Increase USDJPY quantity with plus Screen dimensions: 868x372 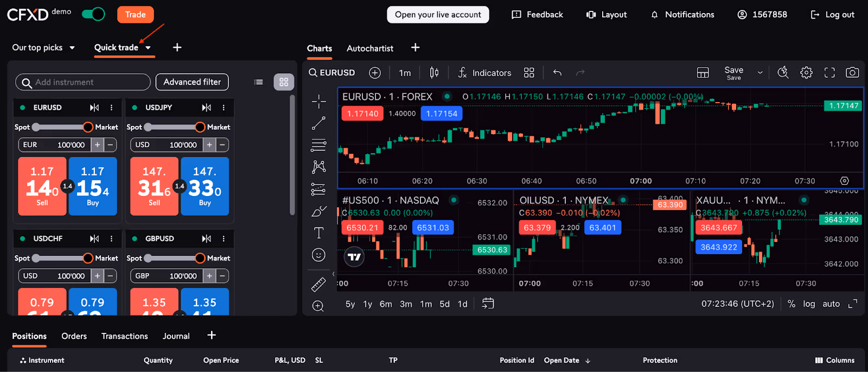pos(209,145)
